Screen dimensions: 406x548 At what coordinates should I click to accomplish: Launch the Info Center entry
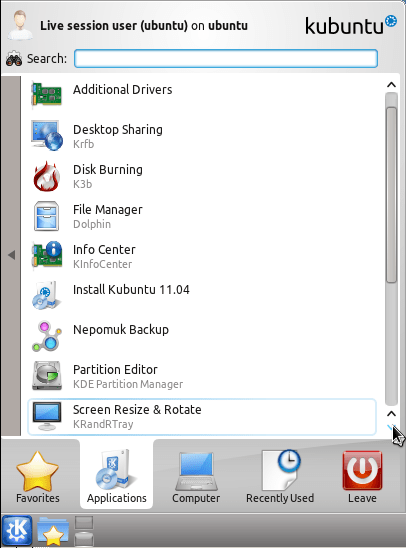[202, 256]
